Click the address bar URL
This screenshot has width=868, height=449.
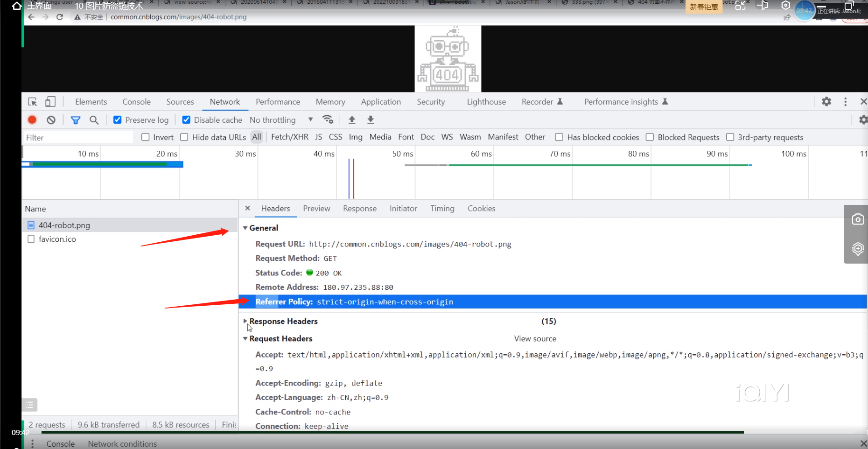coord(179,17)
